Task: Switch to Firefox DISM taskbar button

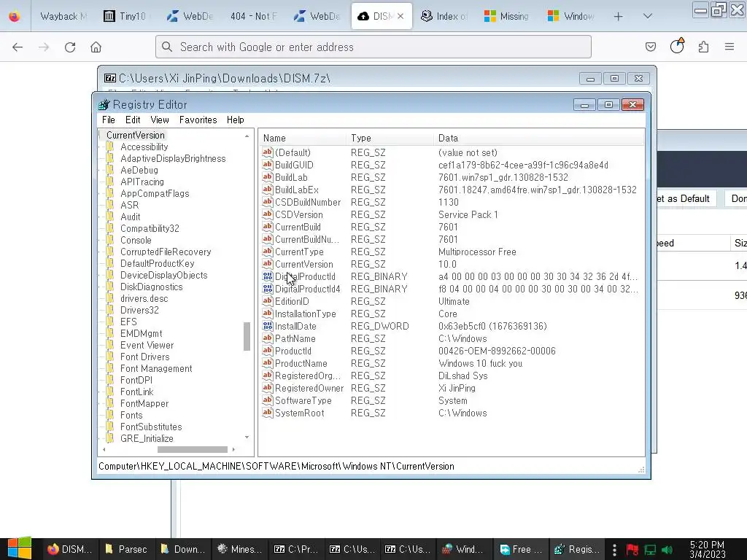Action: point(71,549)
